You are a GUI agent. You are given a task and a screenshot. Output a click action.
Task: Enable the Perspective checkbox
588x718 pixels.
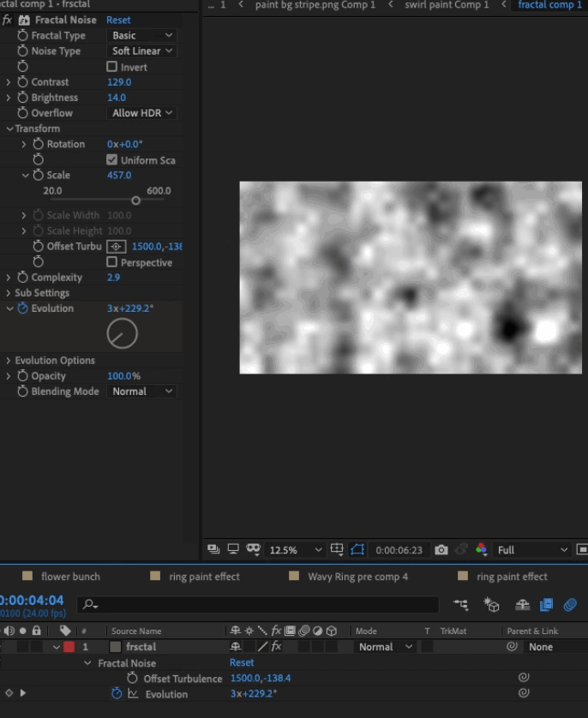111,262
